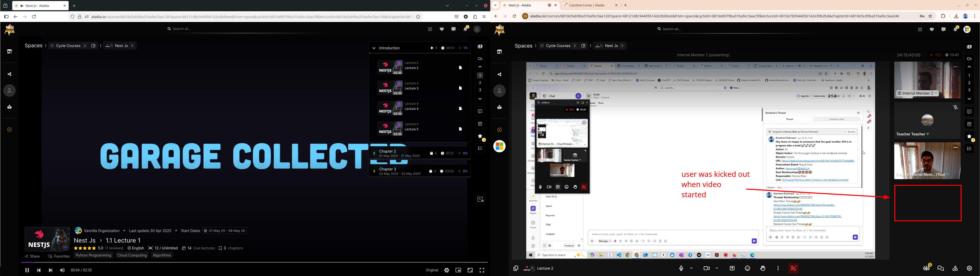Open meeting settings gear in live meeting
The height and width of the screenshot is (276, 980).
(x=969, y=268)
